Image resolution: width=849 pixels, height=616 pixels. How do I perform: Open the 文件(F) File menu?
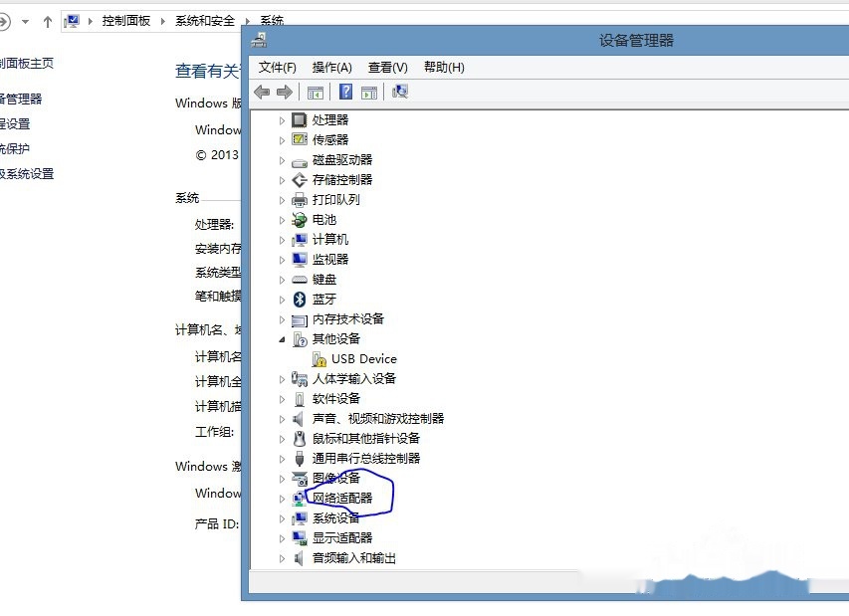tap(278, 68)
